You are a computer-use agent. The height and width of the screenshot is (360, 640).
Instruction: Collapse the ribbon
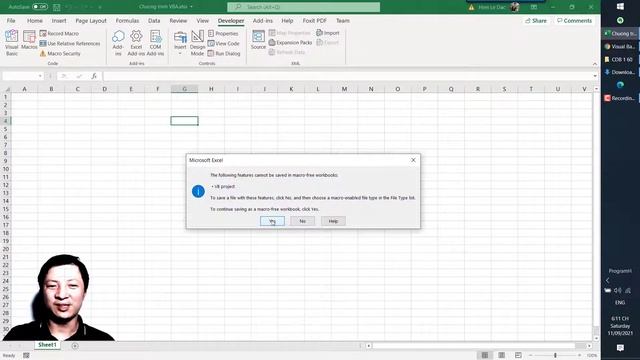pyautogui.click(x=595, y=64)
